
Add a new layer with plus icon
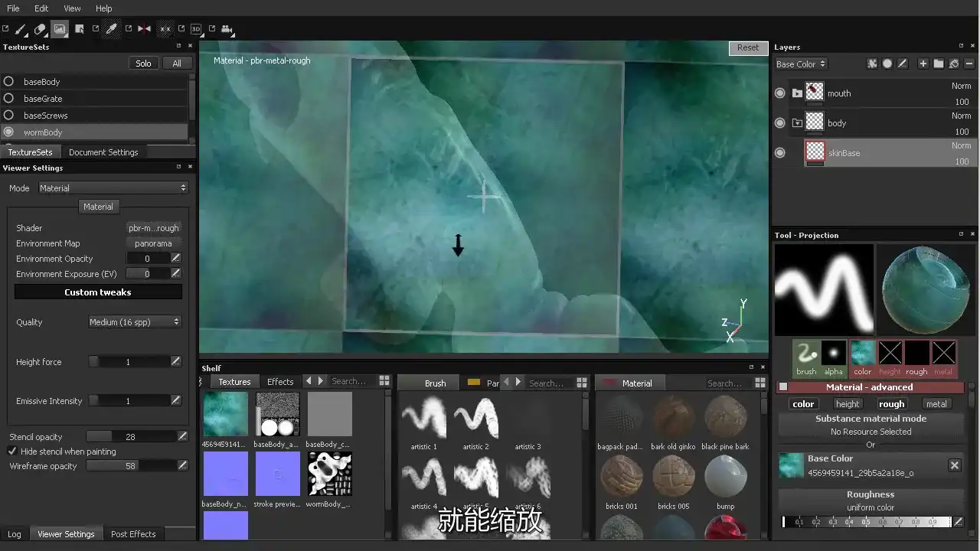923,64
